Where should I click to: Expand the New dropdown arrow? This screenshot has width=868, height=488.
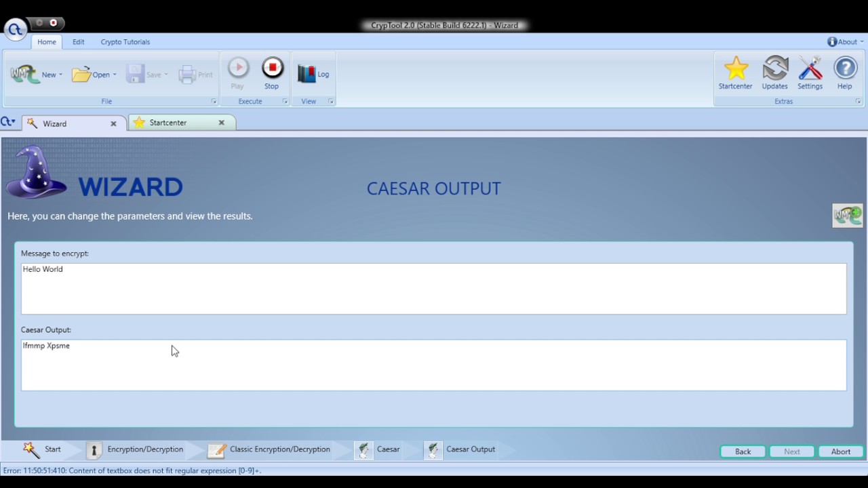60,75
